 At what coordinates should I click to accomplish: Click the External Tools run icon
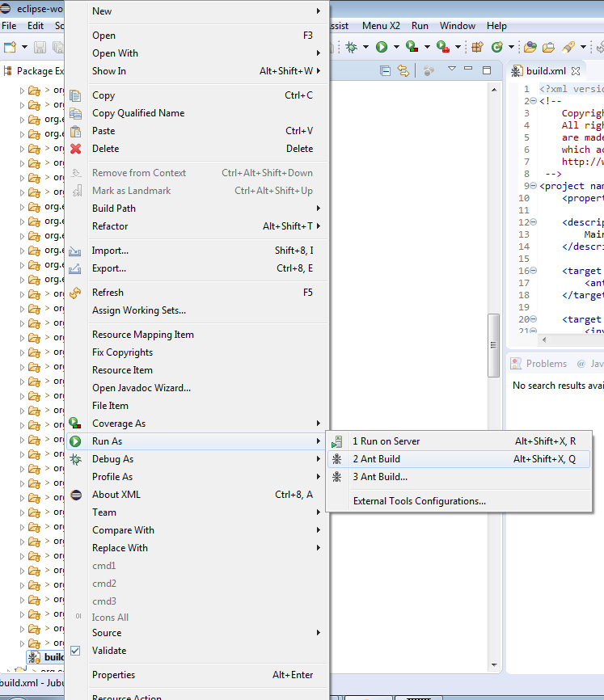tap(442, 47)
